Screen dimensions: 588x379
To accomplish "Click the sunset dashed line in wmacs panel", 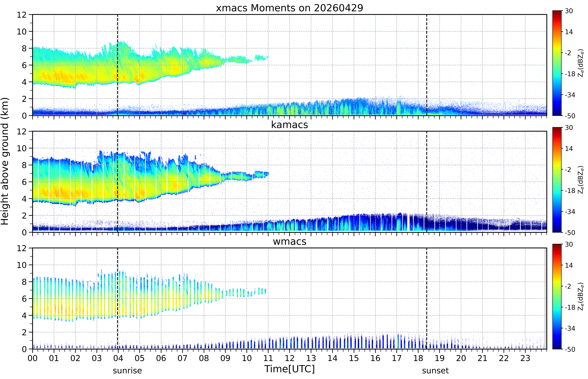I will [x=427, y=299].
